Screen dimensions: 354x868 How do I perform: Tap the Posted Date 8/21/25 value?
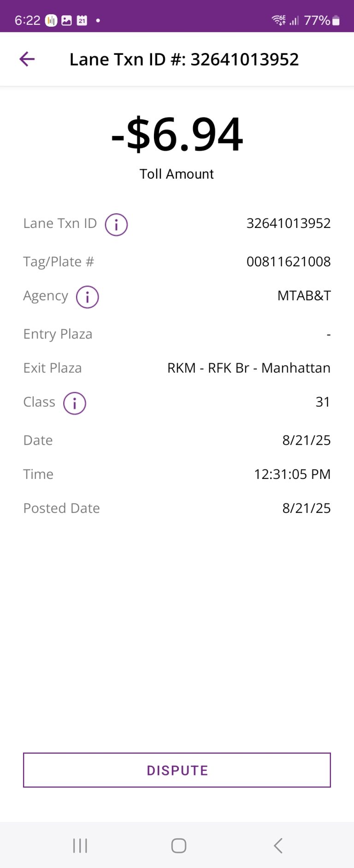coord(306,508)
